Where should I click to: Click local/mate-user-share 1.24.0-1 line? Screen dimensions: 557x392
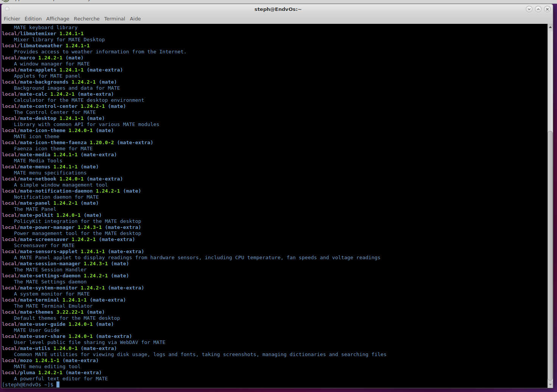(x=67, y=336)
